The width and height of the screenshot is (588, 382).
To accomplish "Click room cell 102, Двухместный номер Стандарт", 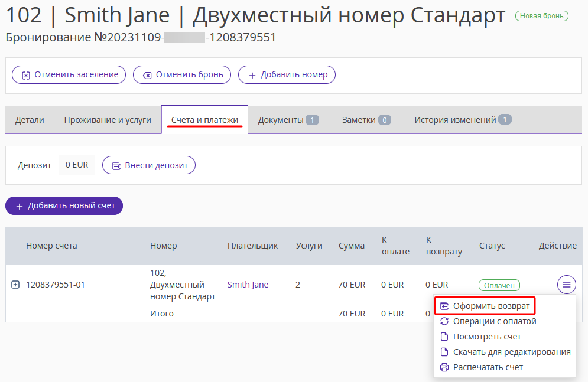I will pyautogui.click(x=183, y=285).
